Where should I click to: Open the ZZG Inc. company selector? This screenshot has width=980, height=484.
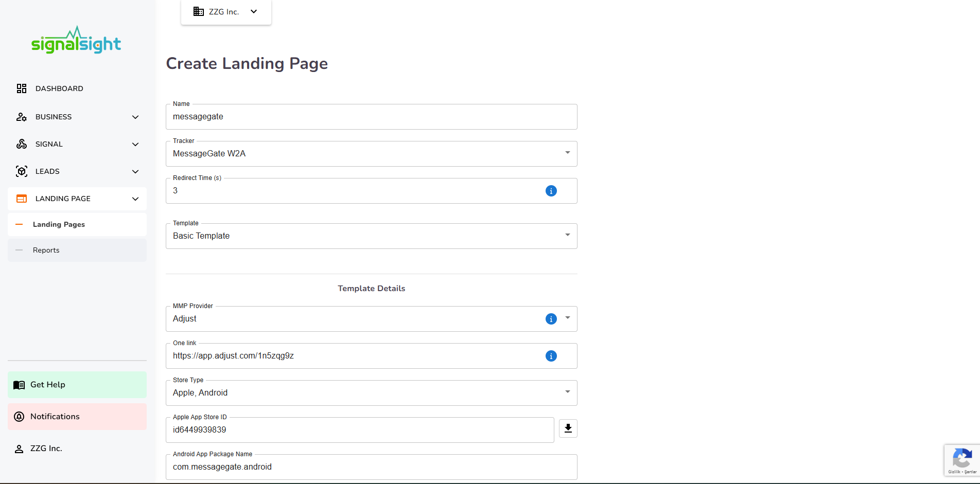(x=226, y=12)
